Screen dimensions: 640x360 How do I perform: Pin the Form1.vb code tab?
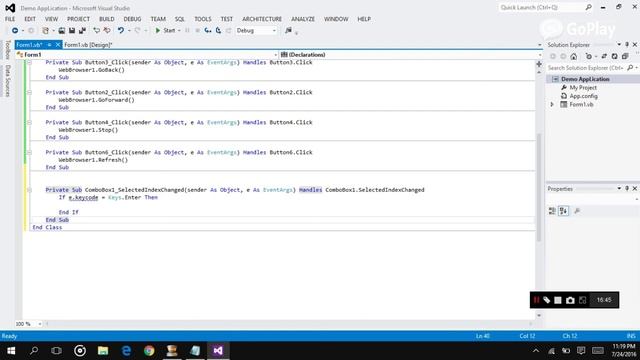pyautogui.click(x=49, y=45)
